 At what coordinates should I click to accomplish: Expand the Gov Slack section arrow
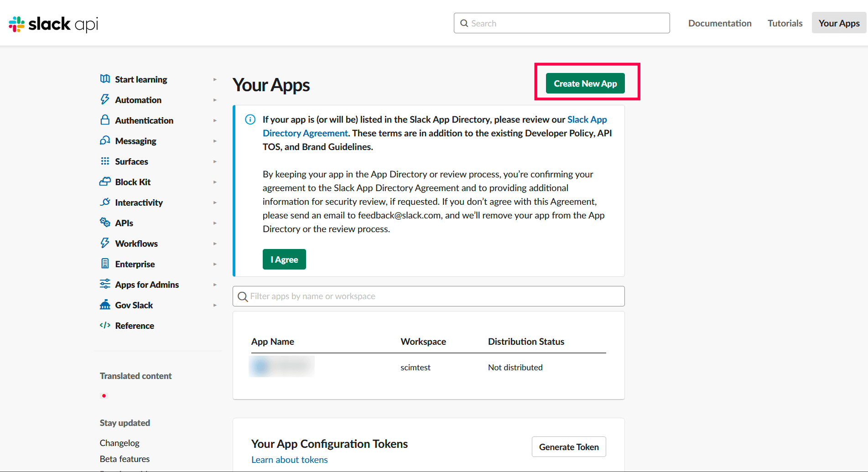point(215,305)
